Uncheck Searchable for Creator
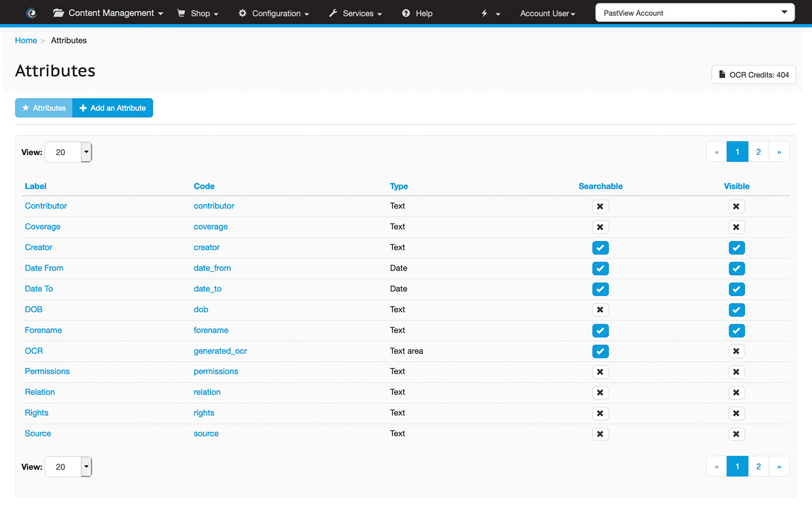Image resolution: width=812 pixels, height=508 pixels. point(600,248)
